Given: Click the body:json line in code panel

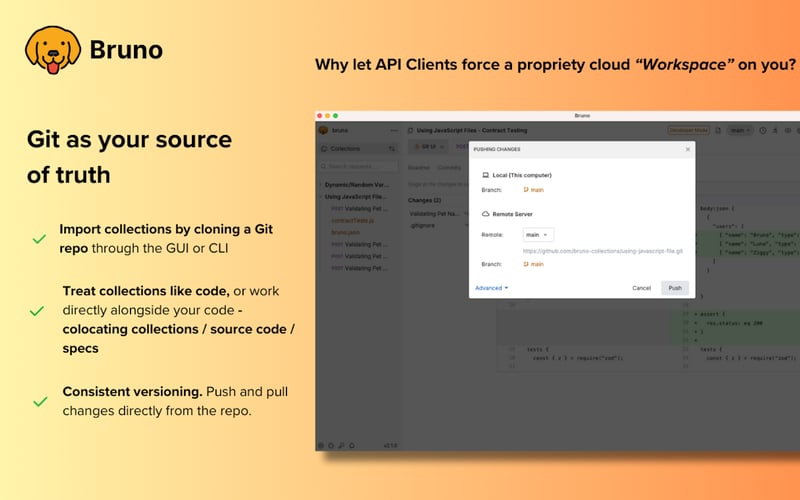Looking at the screenshot, I should tap(717, 209).
